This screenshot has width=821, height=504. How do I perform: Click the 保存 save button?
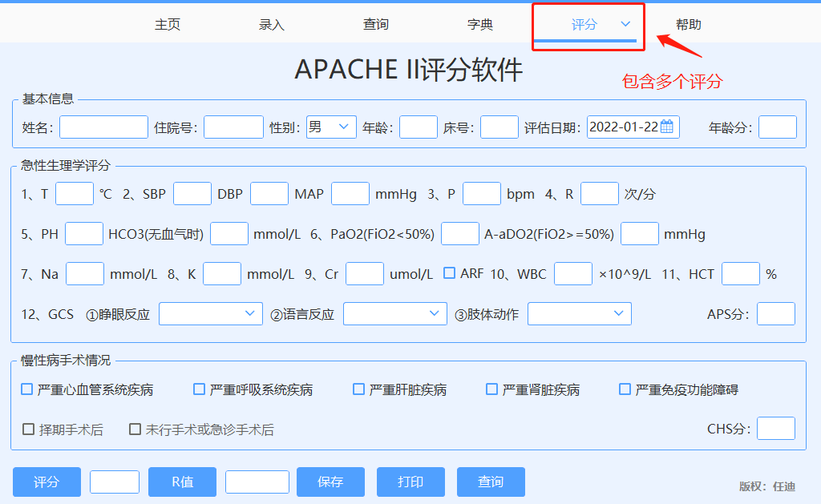[x=330, y=482]
